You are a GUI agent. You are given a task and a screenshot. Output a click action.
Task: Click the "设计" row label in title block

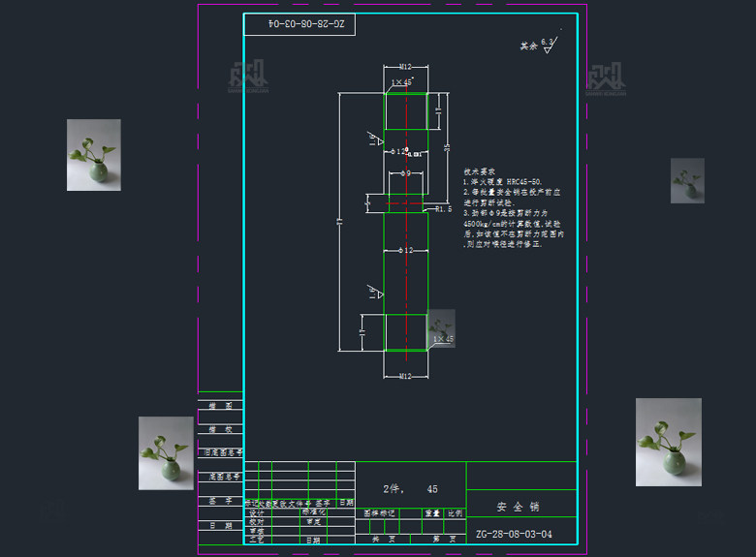coord(258,512)
